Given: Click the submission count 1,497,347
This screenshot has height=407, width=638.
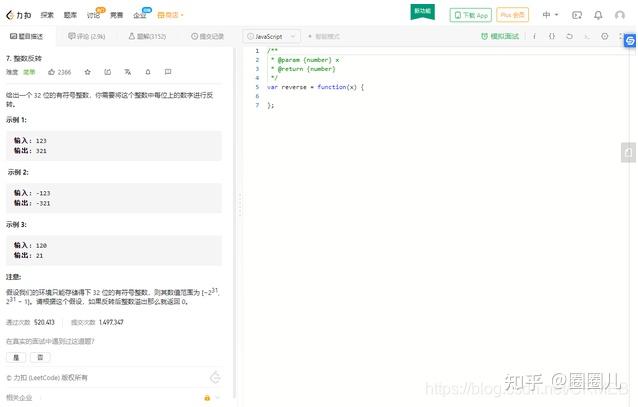Looking at the screenshot, I should [111, 322].
